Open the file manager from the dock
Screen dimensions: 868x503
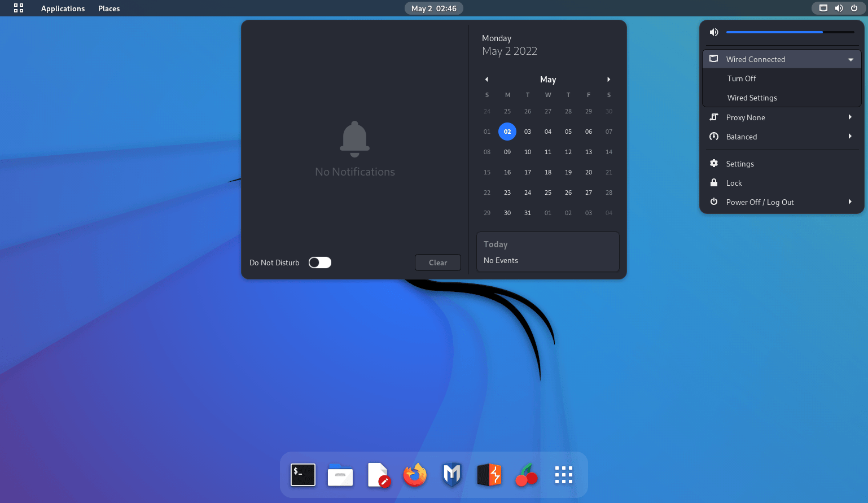click(340, 475)
